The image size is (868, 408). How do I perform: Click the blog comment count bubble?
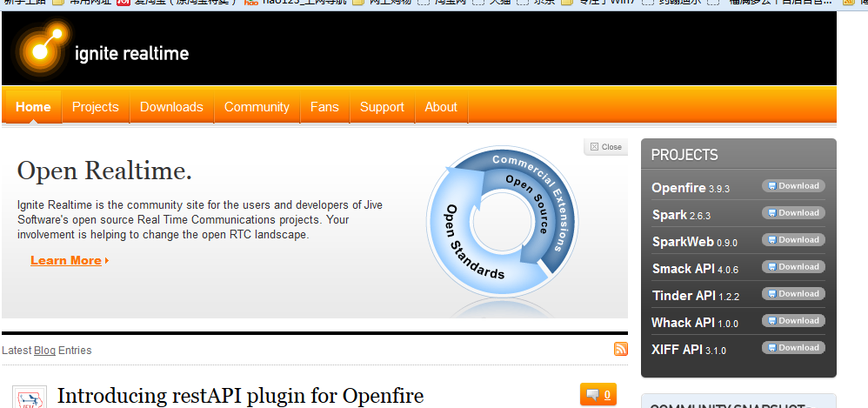pyautogui.click(x=598, y=395)
